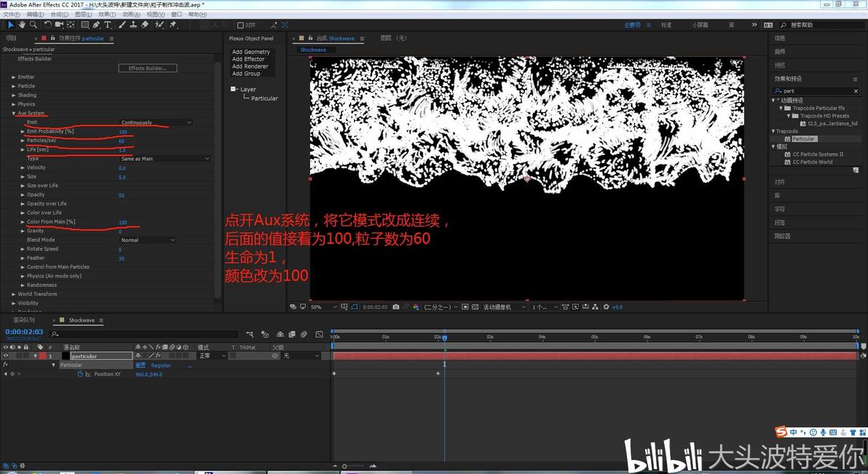This screenshot has width=868, height=474.
Task: Click the playhead current time indicator in the timeline
Action: 444,337
